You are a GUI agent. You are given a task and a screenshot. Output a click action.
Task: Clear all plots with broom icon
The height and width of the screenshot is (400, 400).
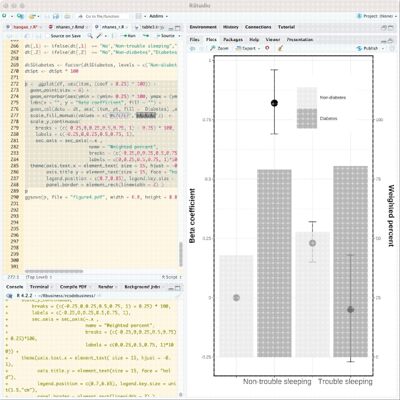[280, 48]
